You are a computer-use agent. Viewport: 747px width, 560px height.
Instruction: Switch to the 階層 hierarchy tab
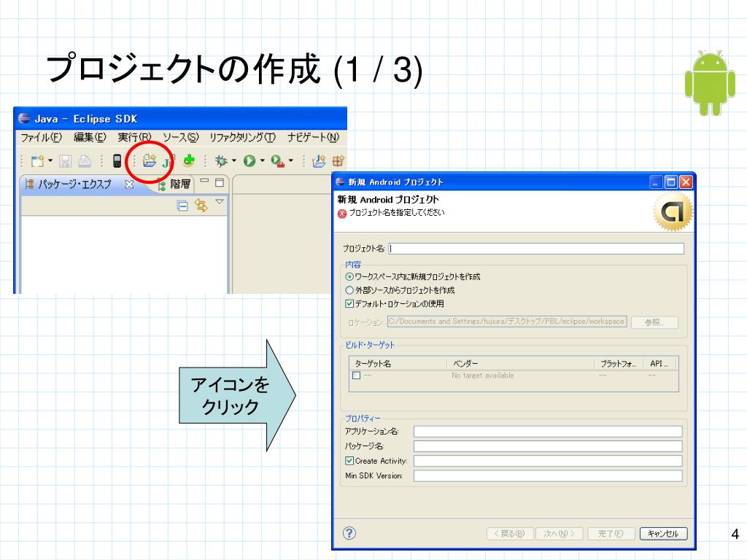click(x=175, y=184)
